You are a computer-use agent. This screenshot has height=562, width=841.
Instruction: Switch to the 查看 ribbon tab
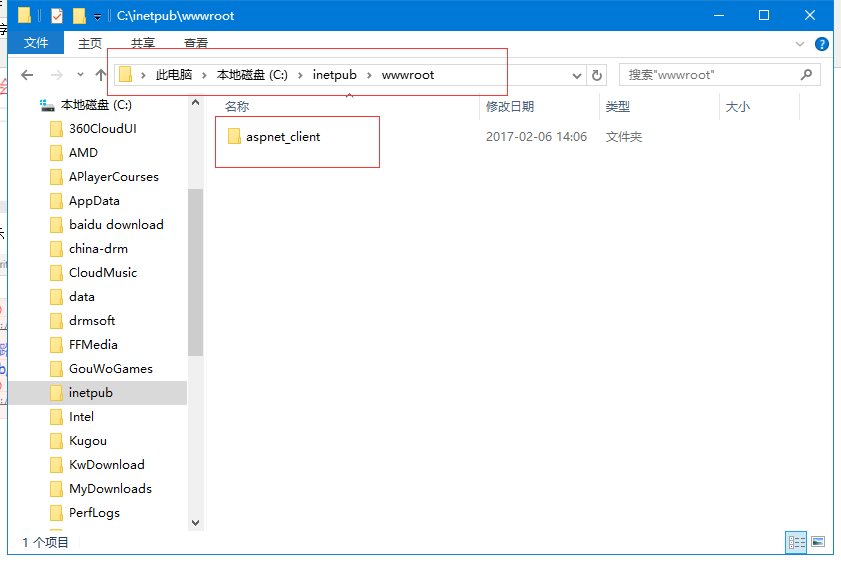click(x=196, y=43)
